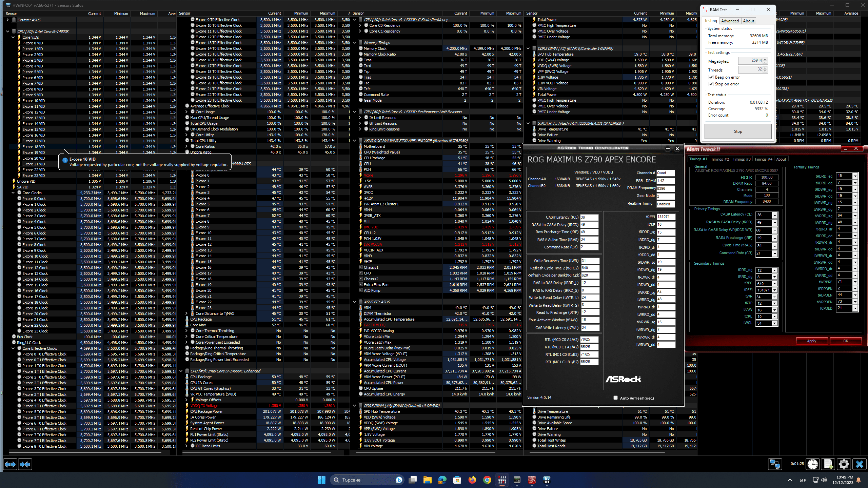Click Apply in Mem TweakIt
This screenshot has width=868, height=488.
(x=812, y=341)
